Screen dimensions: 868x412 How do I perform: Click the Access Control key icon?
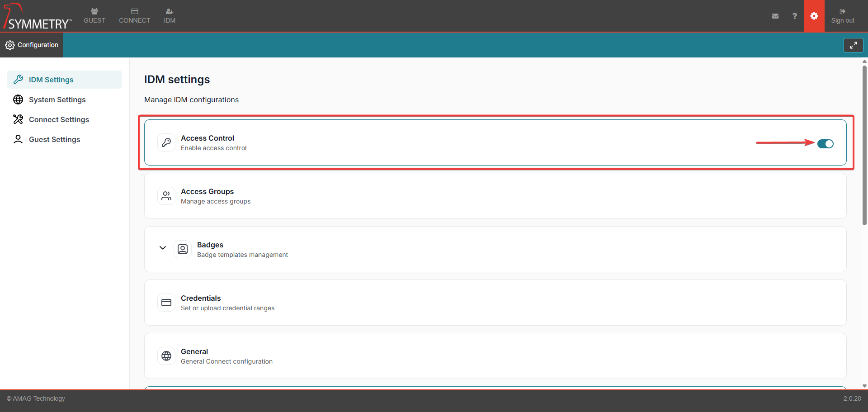pos(166,142)
